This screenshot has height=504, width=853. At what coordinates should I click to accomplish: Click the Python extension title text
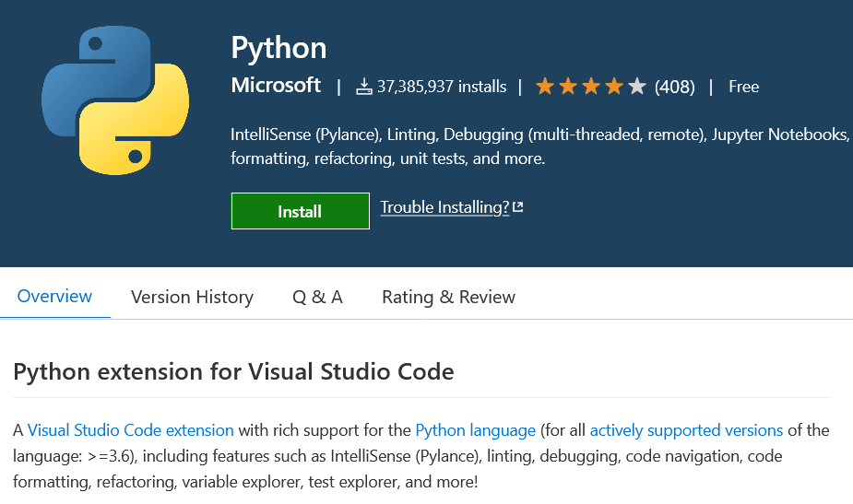[x=278, y=48]
